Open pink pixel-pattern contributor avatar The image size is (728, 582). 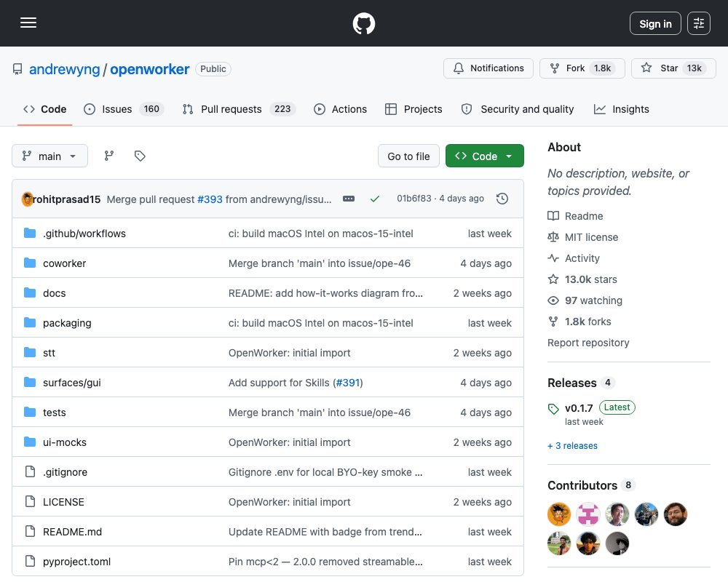pos(587,514)
